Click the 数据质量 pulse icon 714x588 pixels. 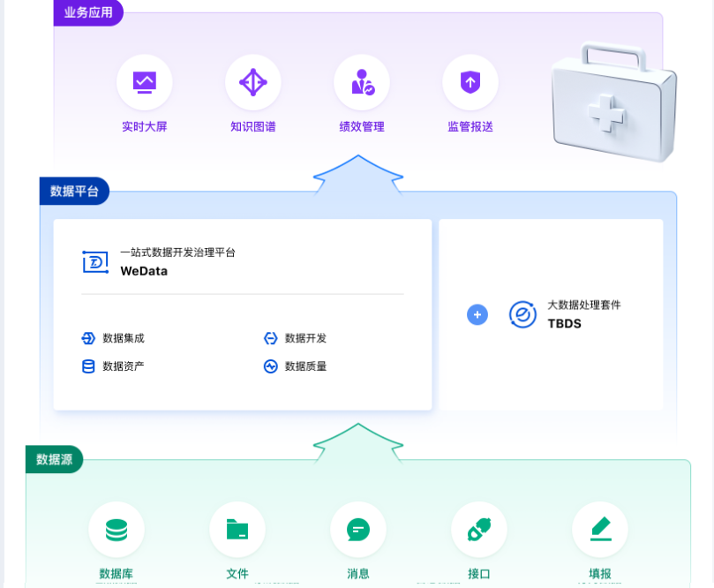270,366
